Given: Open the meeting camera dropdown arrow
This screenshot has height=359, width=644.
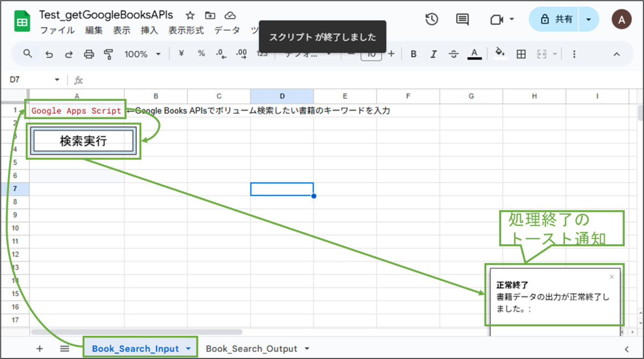Looking at the screenshot, I should click(x=511, y=19).
